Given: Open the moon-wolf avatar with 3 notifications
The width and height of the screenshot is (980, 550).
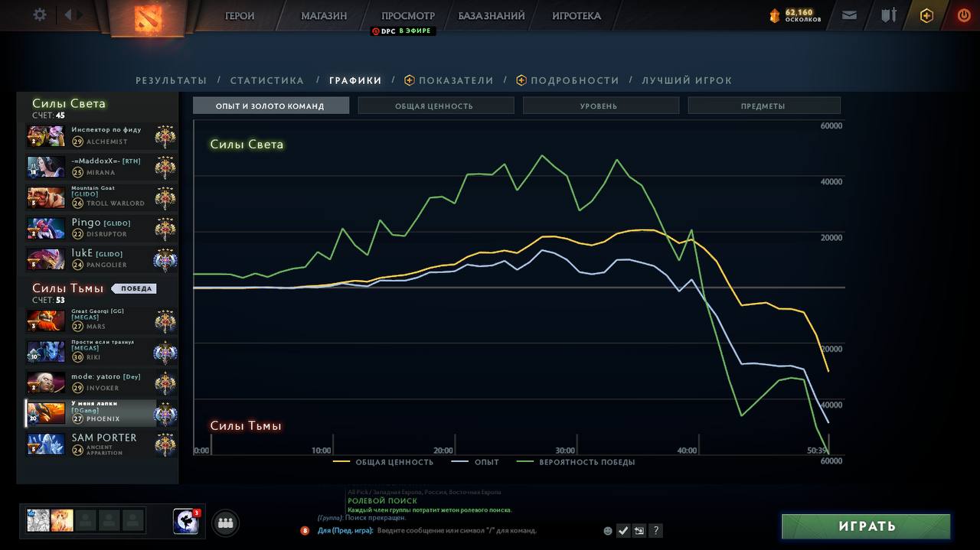Looking at the screenshot, I should (185, 521).
